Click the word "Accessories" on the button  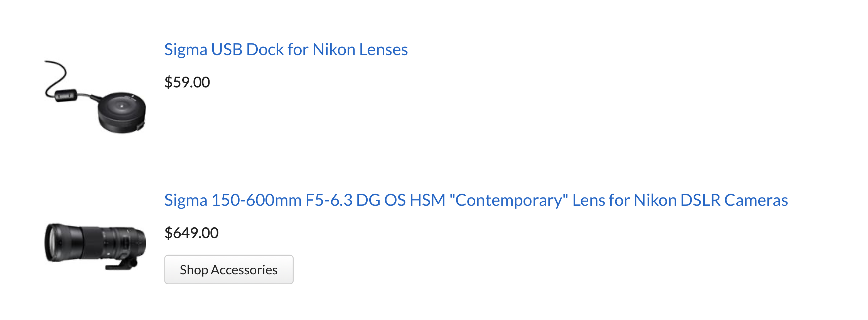(x=244, y=270)
